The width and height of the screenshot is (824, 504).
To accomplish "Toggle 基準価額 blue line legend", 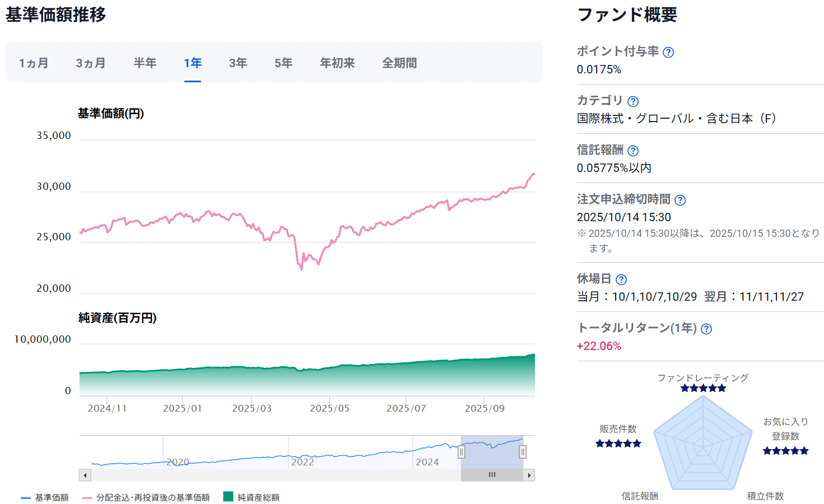I will click(x=45, y=497).
